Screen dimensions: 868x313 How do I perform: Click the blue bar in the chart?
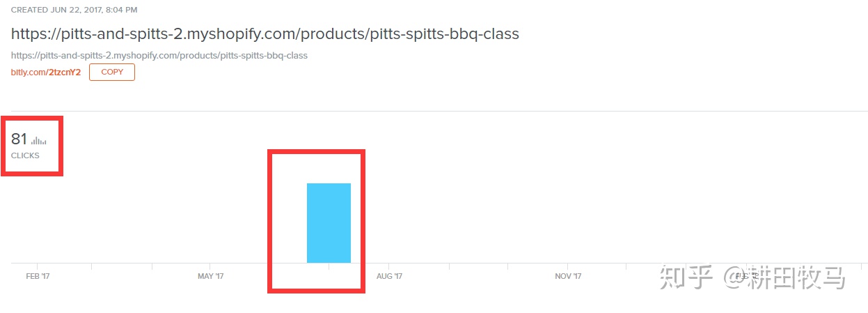pyautogui.click(x=329, y=223)
